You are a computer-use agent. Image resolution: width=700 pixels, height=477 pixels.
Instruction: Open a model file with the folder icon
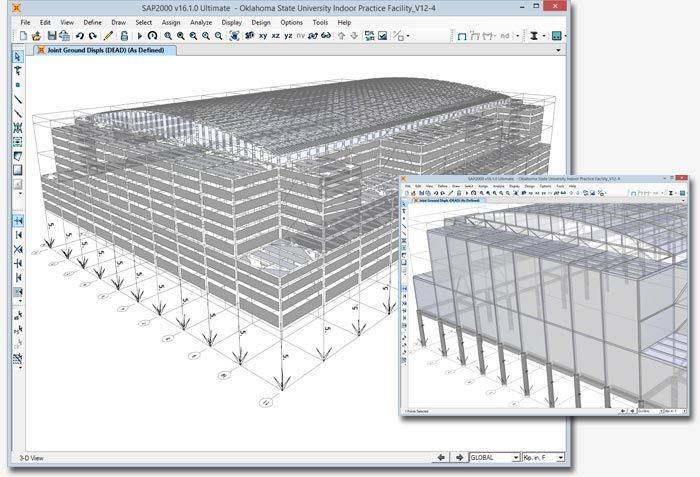[37, 36]
